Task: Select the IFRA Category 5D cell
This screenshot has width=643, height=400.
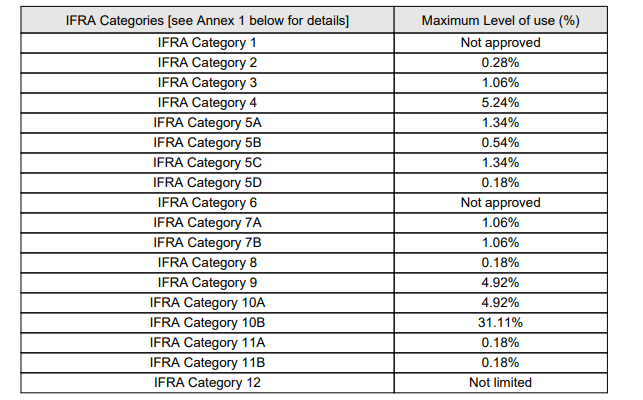Action: point(207,183)
